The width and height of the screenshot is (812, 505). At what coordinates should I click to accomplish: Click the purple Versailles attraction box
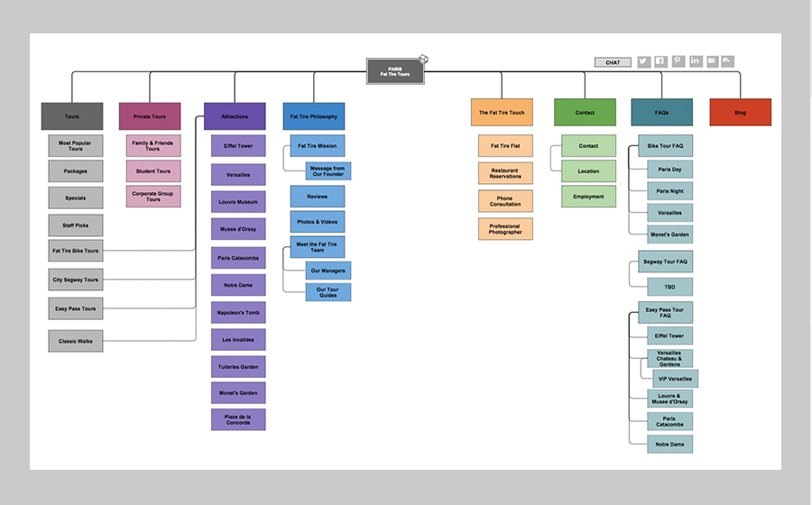point(238,175)
